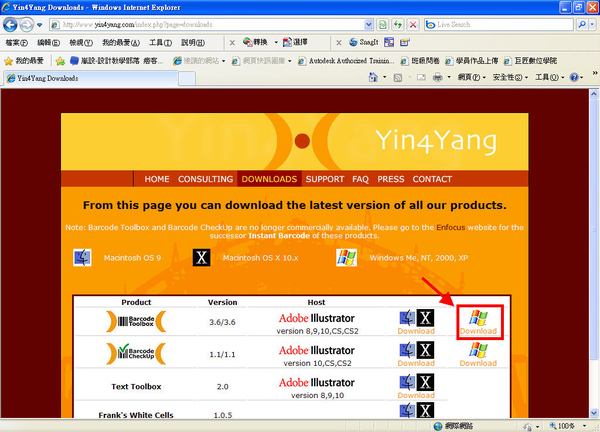Open the 編輯(E) menu

[48, 42]
